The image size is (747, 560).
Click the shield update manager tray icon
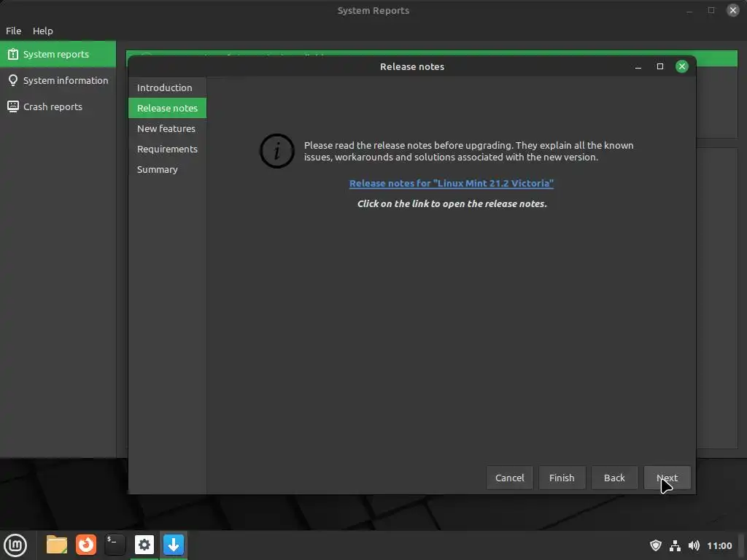pyautogui.click(x=656, y=545)
